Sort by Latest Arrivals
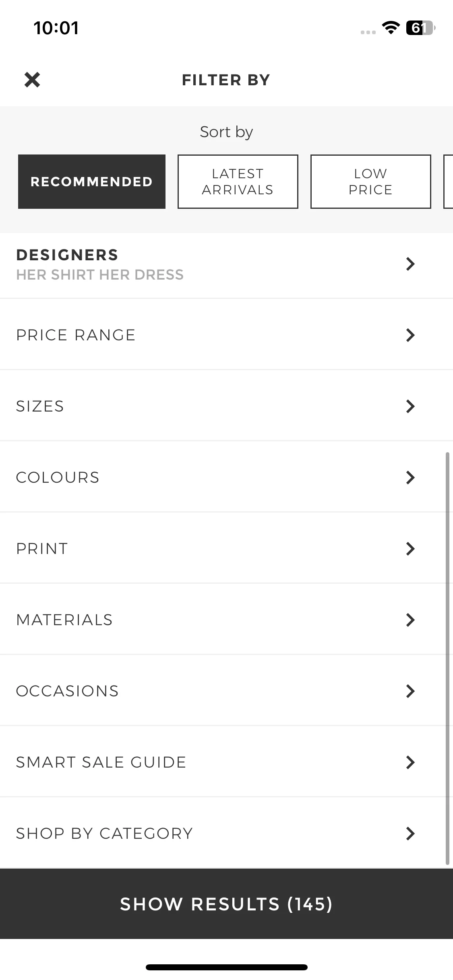The height and width of the screenshot is (980, 453). (238, 181)
